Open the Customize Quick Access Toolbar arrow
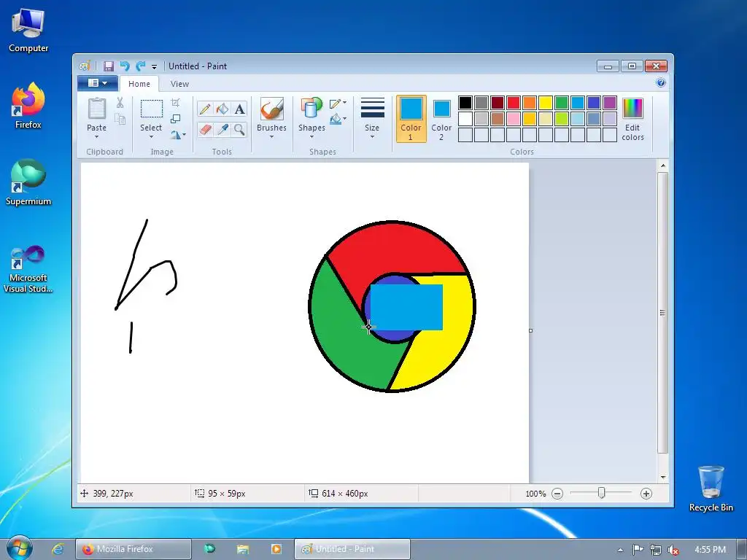 (x=154, y=66)
